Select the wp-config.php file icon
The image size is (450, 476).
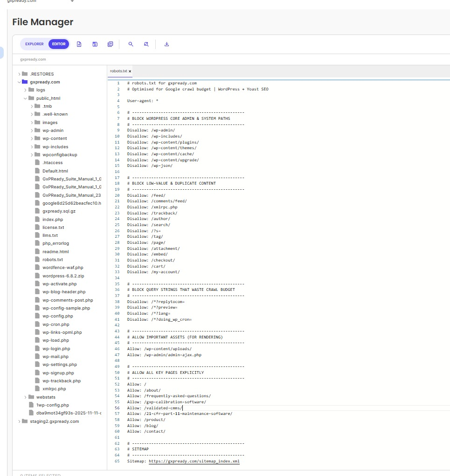(x=38, y=316)
